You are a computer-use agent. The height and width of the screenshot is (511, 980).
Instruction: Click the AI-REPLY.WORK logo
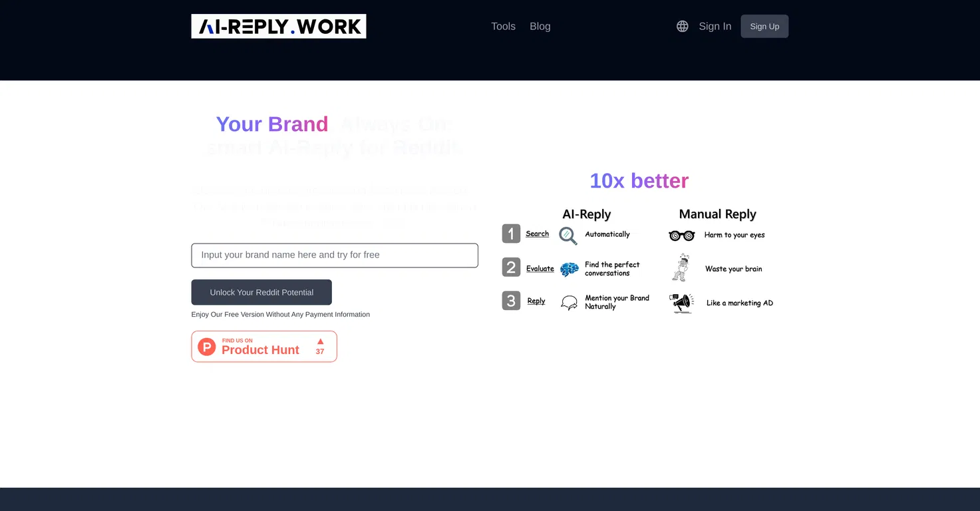tap(279, 26)
